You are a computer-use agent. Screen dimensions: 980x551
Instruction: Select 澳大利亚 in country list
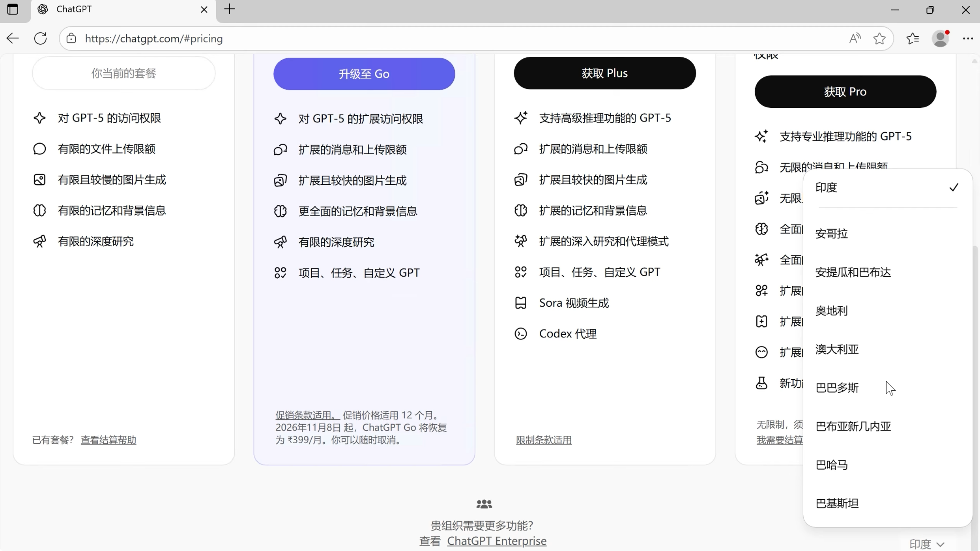pyautogui.click(x=837, y=349)
